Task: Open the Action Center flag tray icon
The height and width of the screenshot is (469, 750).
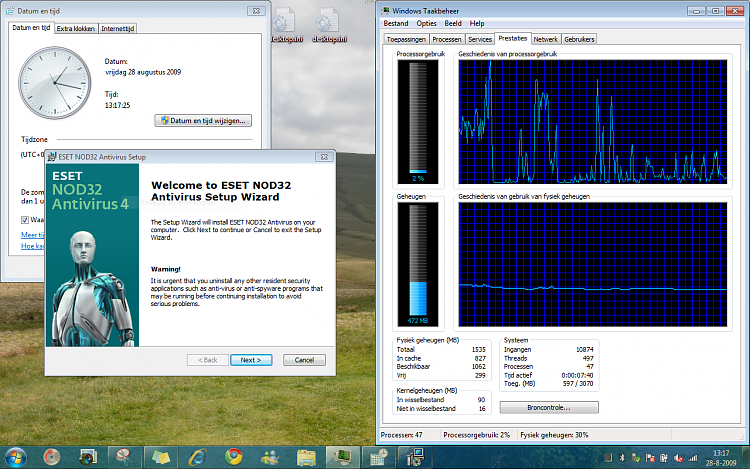Action: (x=650, y=458)
